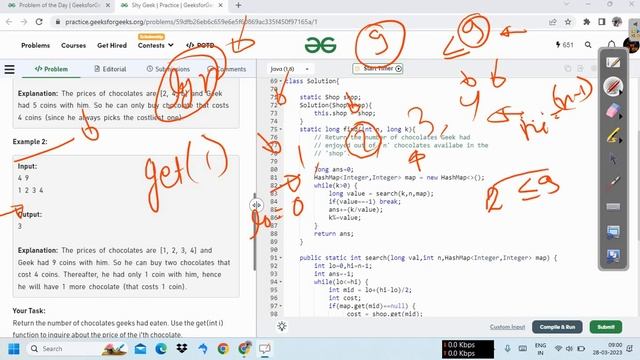Open the whiteboard app icon in the taskbar
640x360 pixels.
(264, 349)
